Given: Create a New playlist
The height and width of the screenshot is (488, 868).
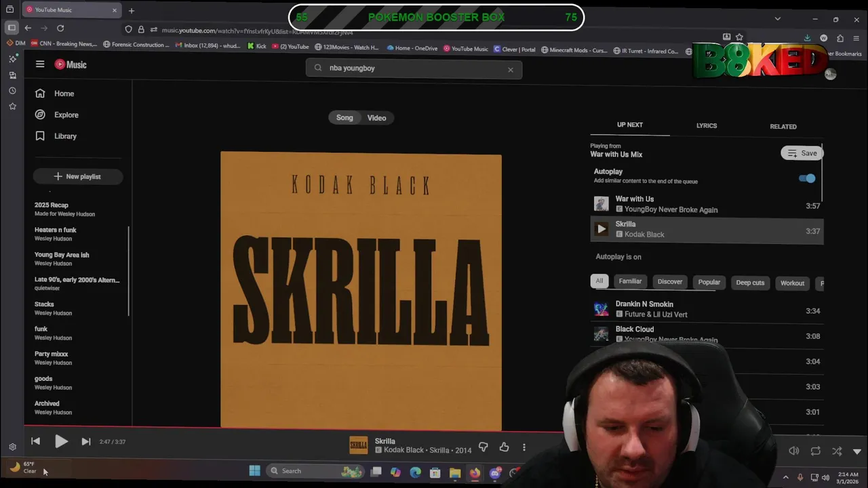Looking at the screenshot, I should [x=77, y=177].
